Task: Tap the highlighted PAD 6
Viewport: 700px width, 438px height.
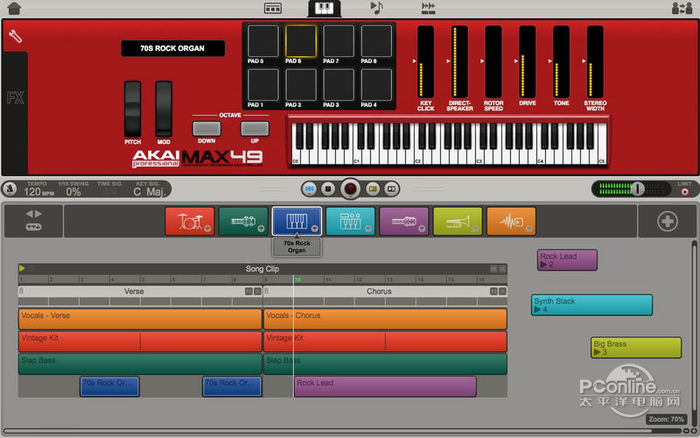Action: (x=301, y=41)
